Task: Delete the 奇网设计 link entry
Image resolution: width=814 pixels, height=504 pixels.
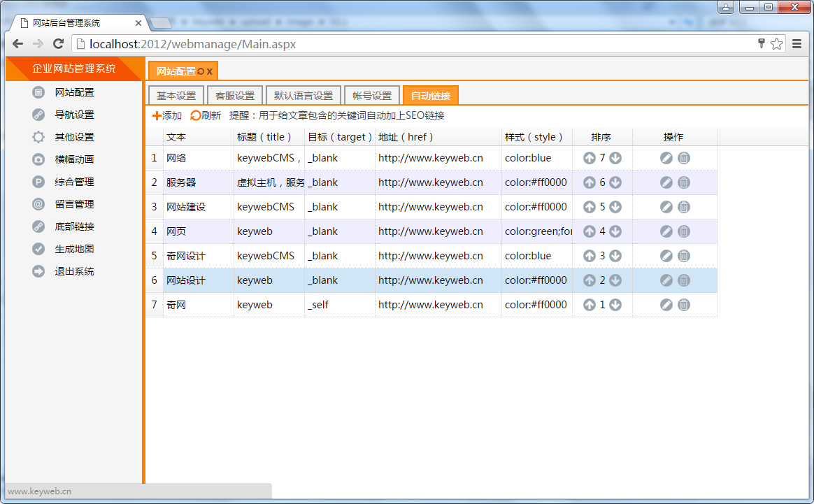Action: (684, 256)
